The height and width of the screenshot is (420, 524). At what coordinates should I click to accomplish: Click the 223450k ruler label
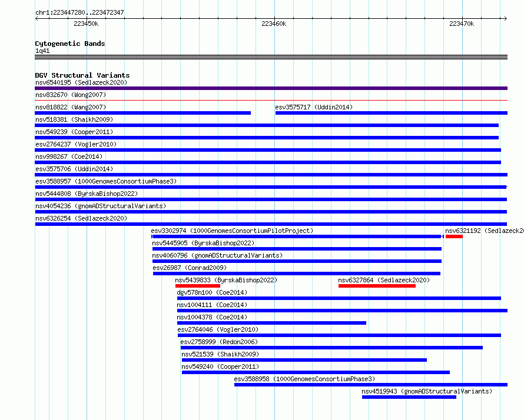coord(86,24)
